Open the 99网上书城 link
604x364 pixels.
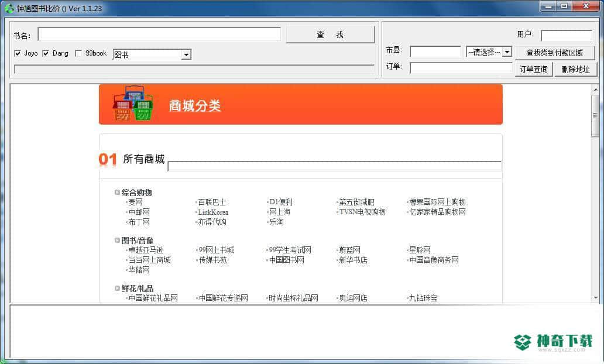(216, 250)
